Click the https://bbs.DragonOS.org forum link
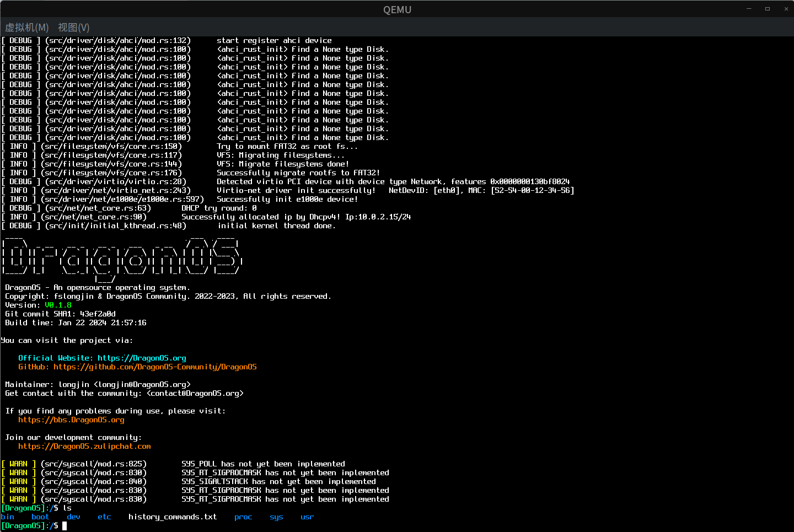This screenshot has height=532, width=794. tap(71, 420)
